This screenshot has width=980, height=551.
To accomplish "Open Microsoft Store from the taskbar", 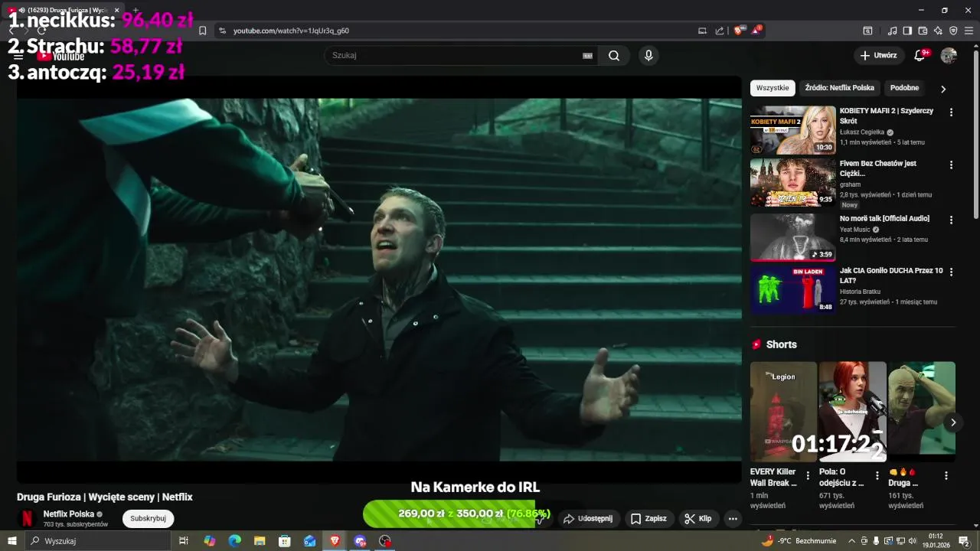I will click(x=285, y=541).
